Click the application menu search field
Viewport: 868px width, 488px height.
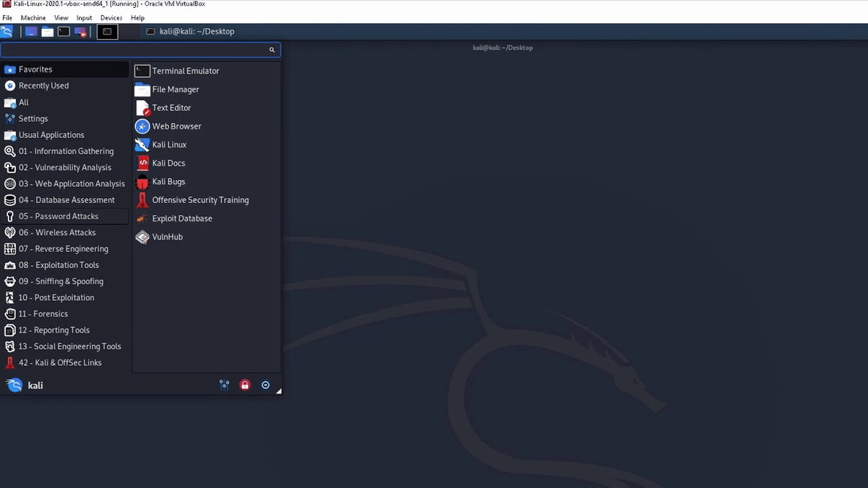click(x=134, y=50)
